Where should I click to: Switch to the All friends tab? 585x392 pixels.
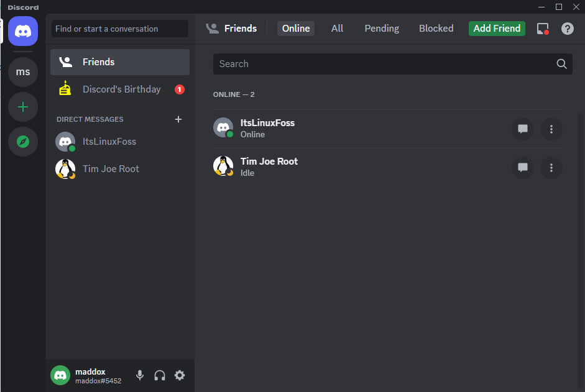coord(337,29)
